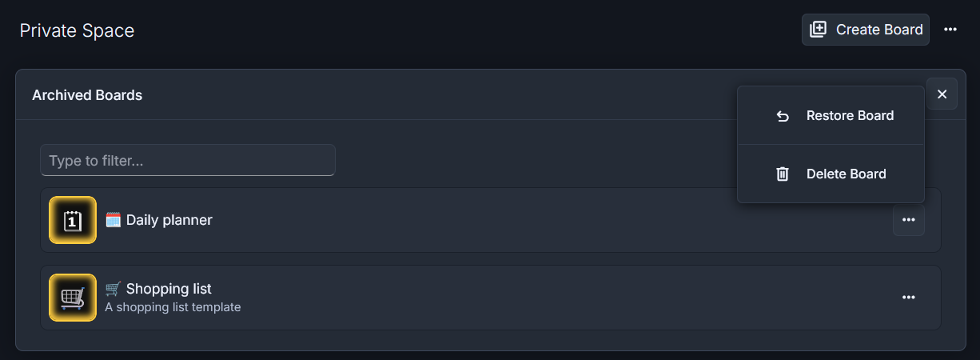Click the Create Board plus-stack icon

[x=818, y=30]
